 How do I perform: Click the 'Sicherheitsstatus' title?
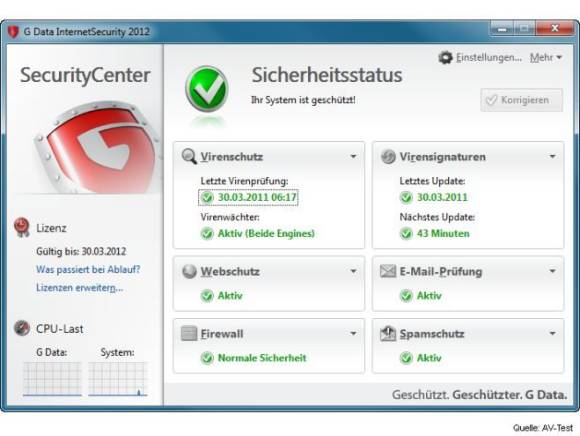coord(327,75)
